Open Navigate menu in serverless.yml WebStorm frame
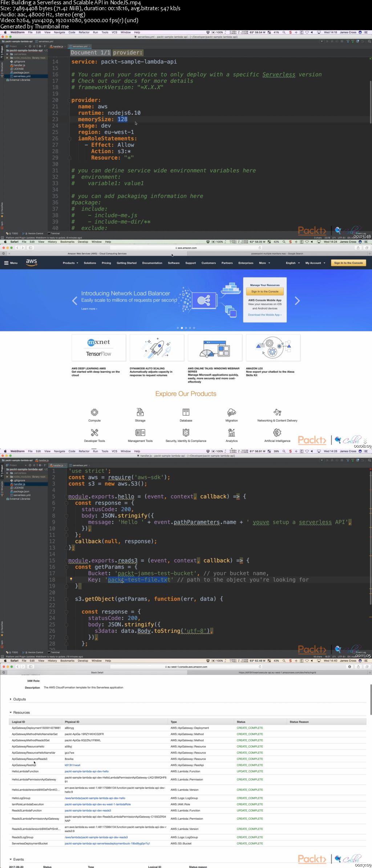This screenshot has height=868, width=372. click(x=60, y=32)
